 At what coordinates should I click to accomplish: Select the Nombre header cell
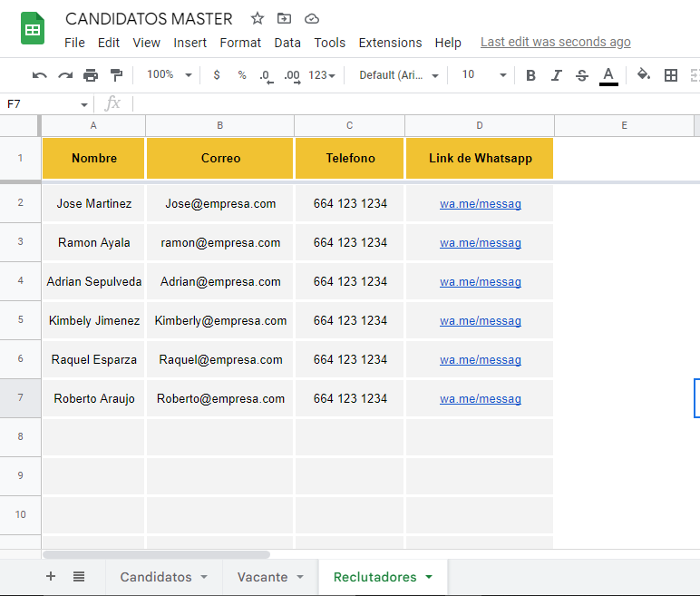(x=93, y=158)
